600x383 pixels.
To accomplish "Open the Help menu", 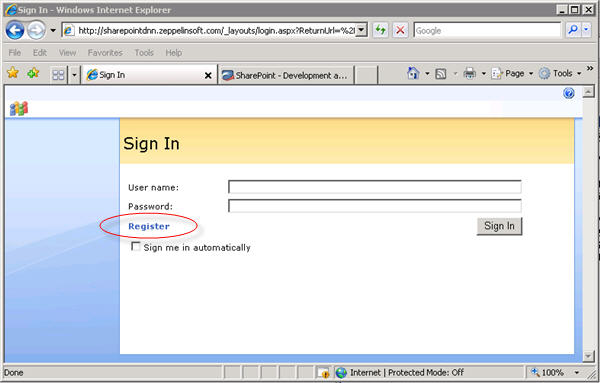I will (x=173, y=52).
